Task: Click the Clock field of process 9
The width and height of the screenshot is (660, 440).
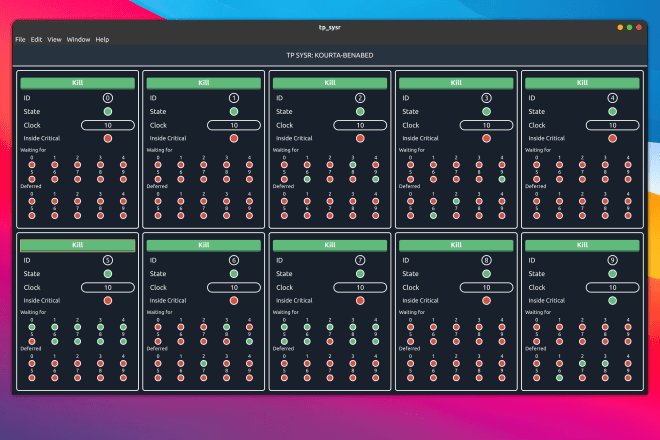Action: coord(613,288)
